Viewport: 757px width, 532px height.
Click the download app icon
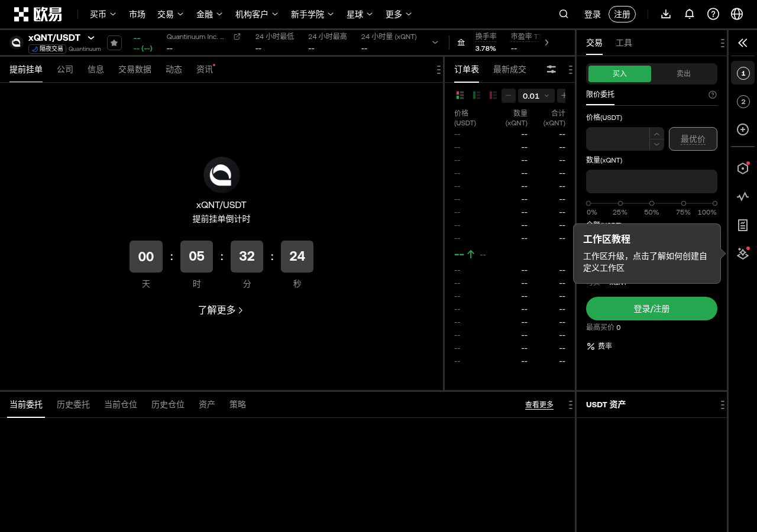(x=666, y=14)
